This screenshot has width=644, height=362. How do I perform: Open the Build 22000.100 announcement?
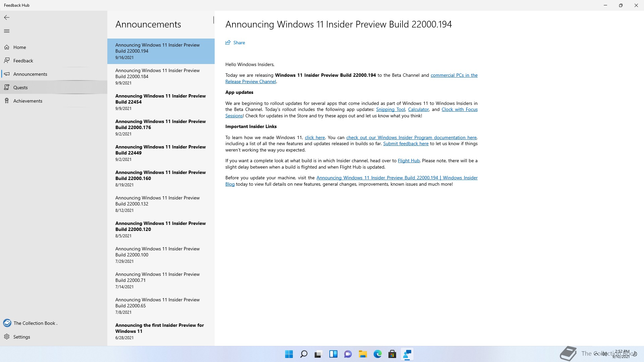point(161,255)
